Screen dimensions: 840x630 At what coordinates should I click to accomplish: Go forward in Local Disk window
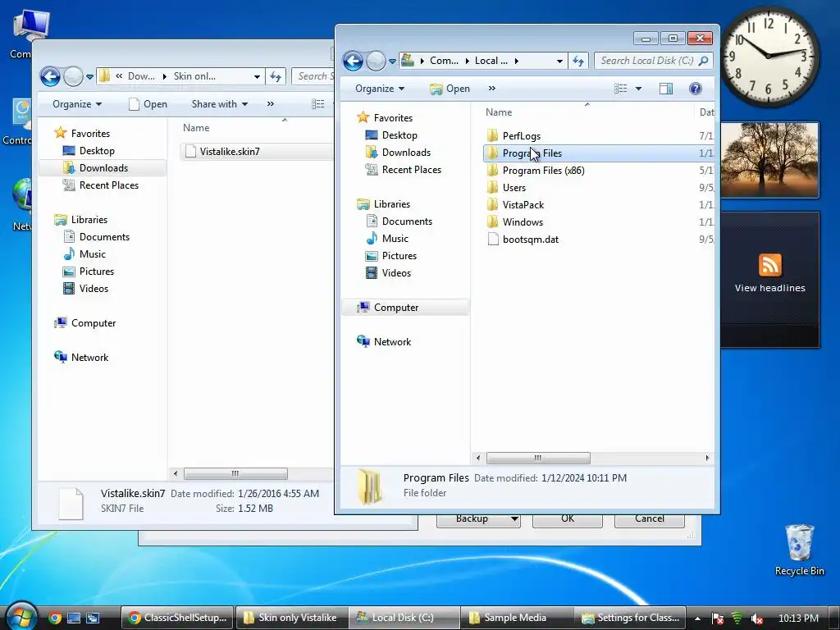pyautogui.click(x=376, y=61)
